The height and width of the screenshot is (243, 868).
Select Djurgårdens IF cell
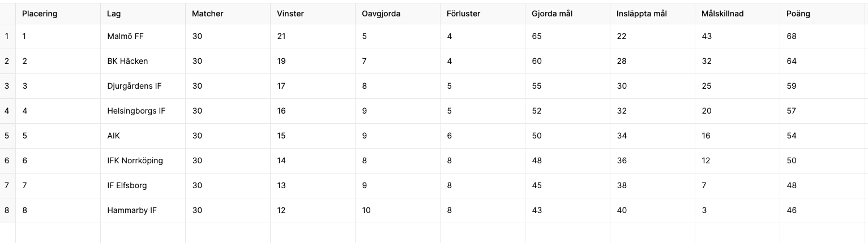[143, 86]
